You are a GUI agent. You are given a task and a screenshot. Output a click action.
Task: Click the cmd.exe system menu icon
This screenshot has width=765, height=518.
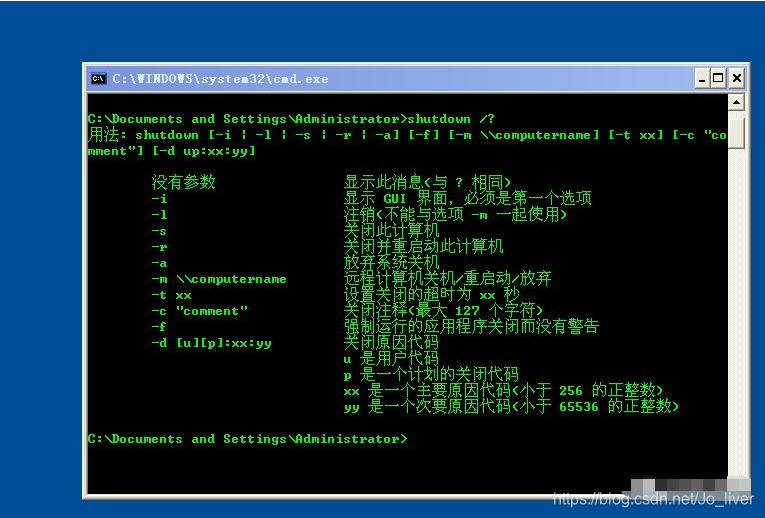point(98,78)
